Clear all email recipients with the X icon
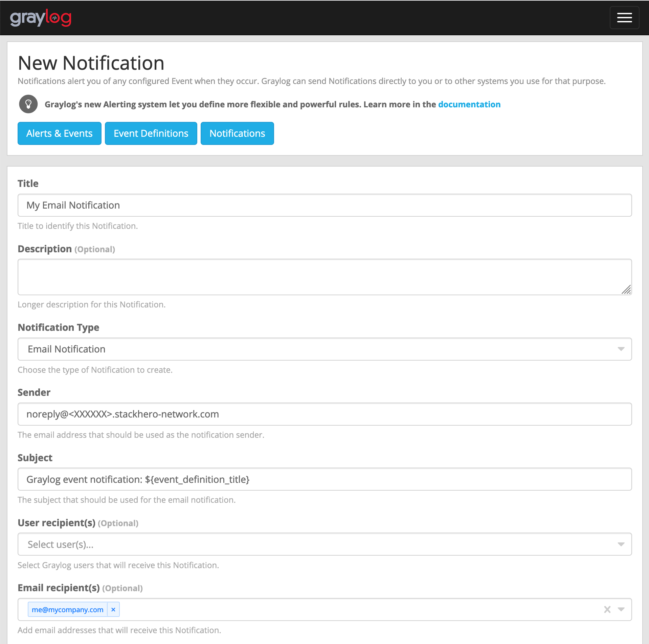Image resolution: width=649 pixels, height=644 pixels. pos(607,609)
